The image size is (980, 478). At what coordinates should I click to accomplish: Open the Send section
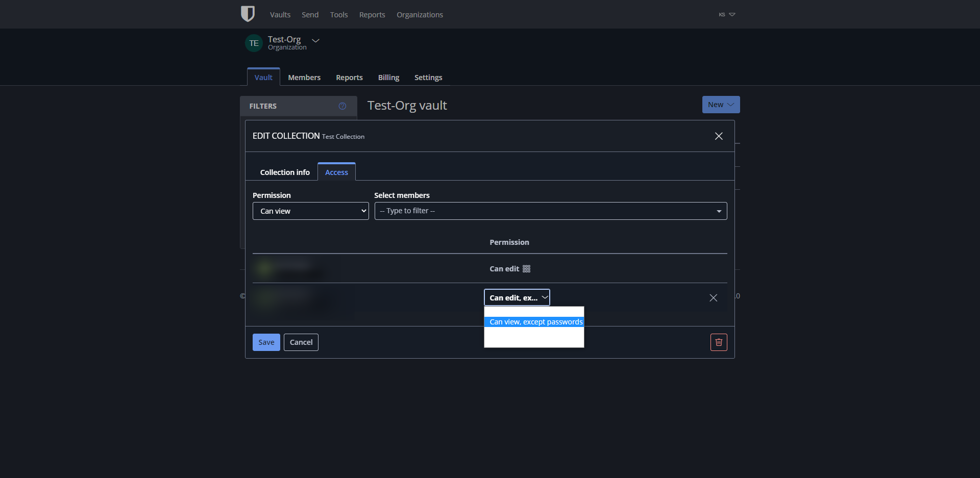pyautogui.click(x=310, y=14)
